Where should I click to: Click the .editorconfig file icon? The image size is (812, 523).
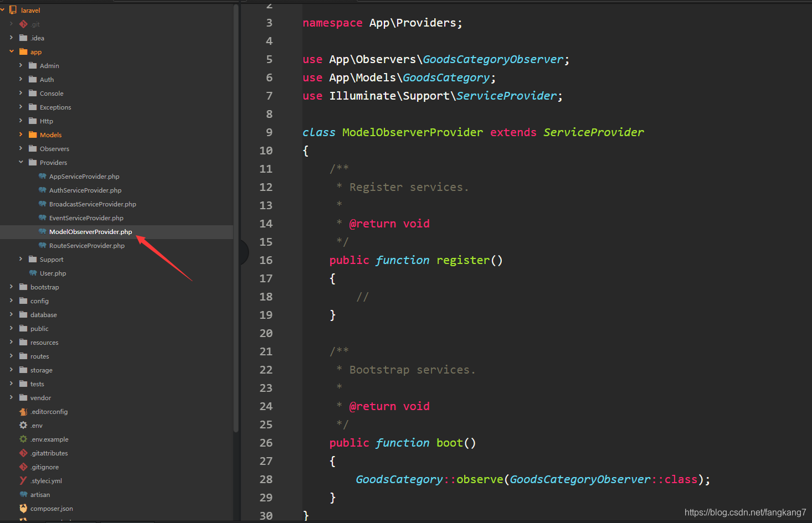tap(23, 411)
